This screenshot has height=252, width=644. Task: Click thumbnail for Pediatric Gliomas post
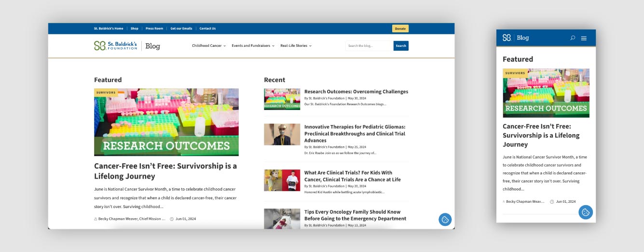point(282,134)
